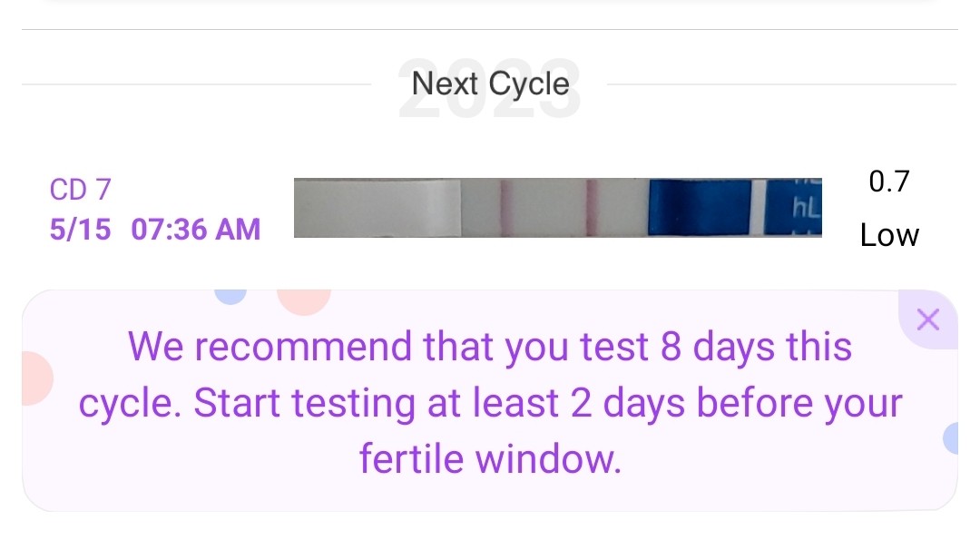
Task: Tap the blue half-circle on banner's right edge
Action: 951,438
